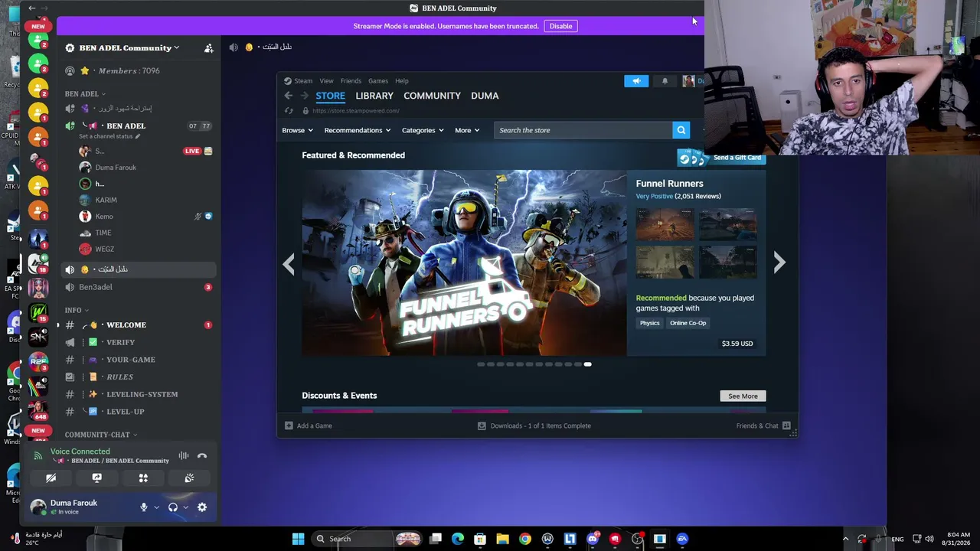Open the Steam menu in the title bar
Viewport: 980px width, 551px height.
coord(303,81)
